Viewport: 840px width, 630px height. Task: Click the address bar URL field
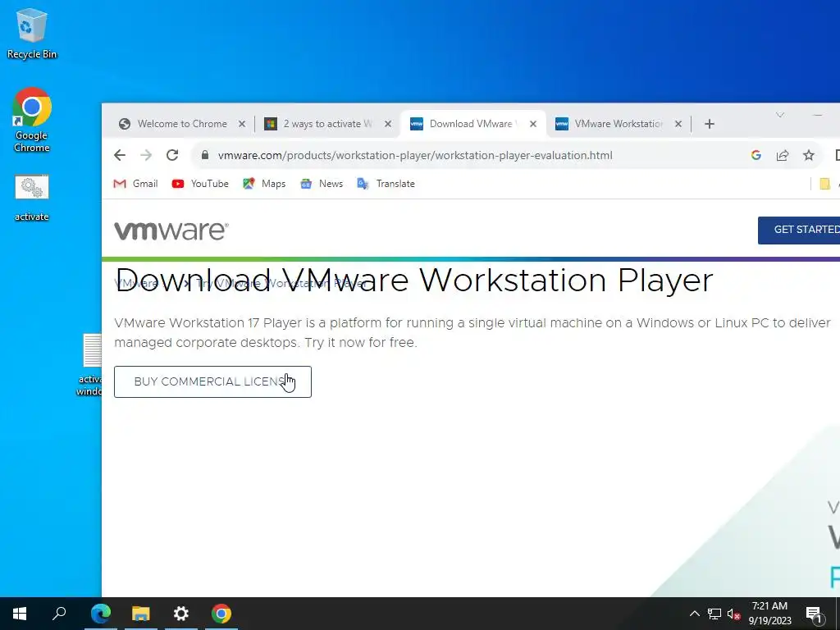414,155
